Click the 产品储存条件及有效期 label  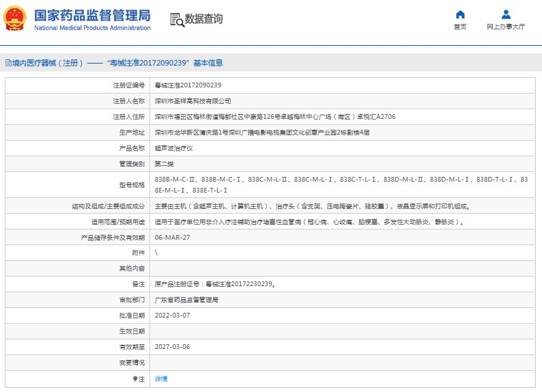pos(113,238)
